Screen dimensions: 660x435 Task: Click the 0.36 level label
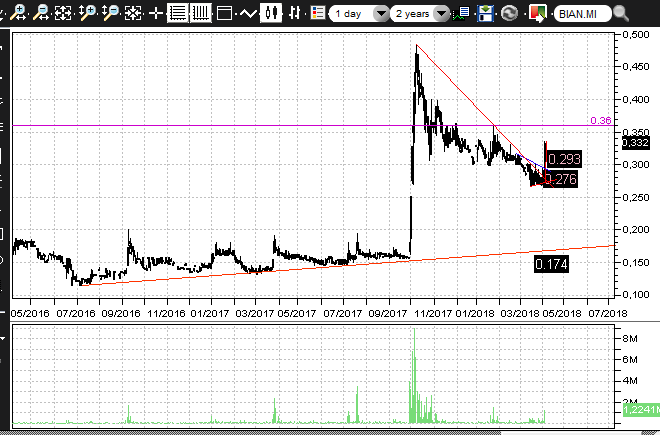click(x=601, y=120)
